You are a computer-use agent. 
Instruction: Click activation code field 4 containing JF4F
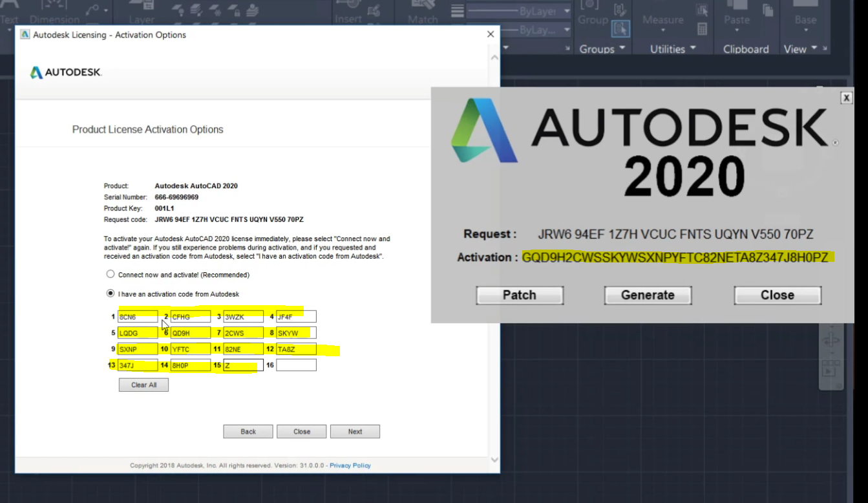(296, 317)
